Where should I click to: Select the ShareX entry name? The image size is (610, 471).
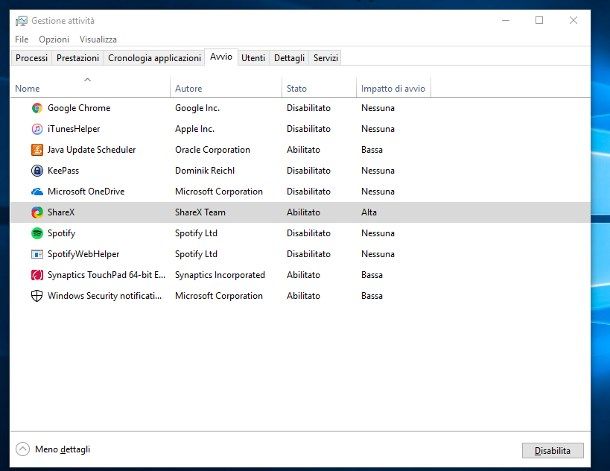click(61, 212)
